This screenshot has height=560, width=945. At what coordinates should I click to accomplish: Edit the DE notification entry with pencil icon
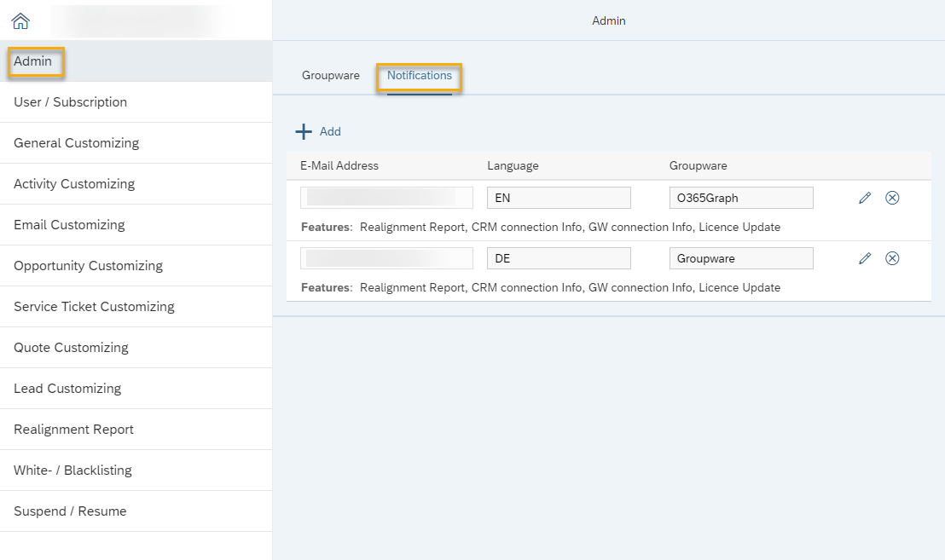pyautogui.click(x=865, y=258)
